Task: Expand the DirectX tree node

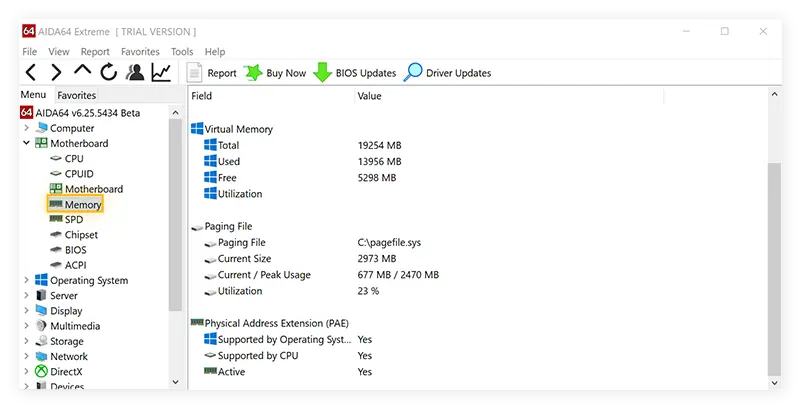Action: (27, 372)
